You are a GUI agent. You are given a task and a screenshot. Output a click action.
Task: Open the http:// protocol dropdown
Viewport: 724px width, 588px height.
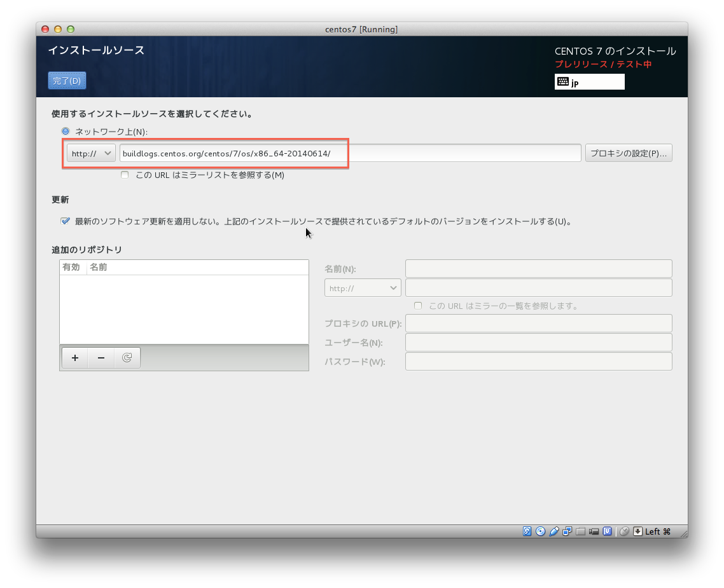[x=91, y=153]
